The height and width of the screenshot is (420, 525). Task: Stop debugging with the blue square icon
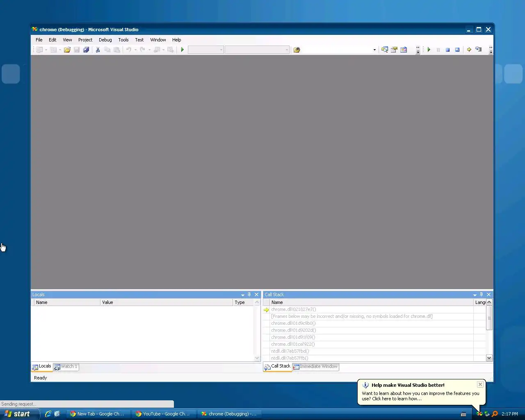447,50
